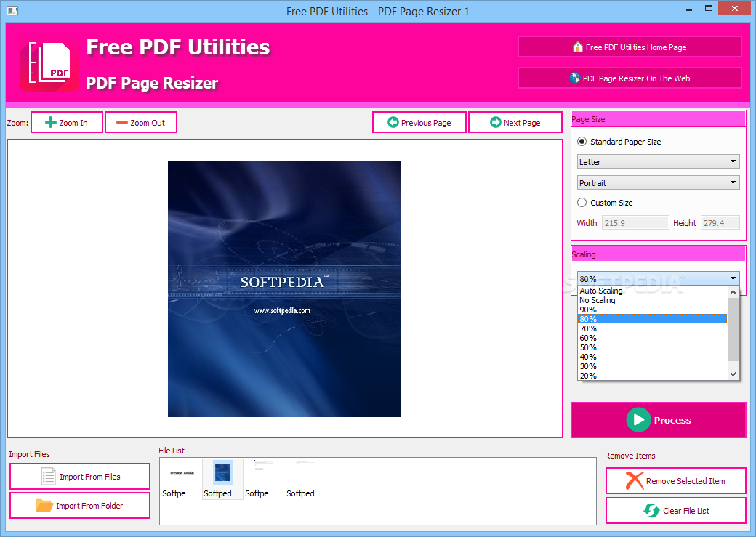The width and height of the screenshot is (756, 537).
Task: Choose No Scaling from the list
Action: coord(652,300)
